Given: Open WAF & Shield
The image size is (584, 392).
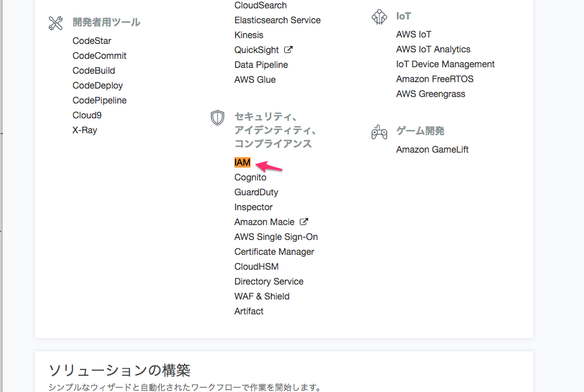Looking at the screenshot, I should click(x=262, y=296).
